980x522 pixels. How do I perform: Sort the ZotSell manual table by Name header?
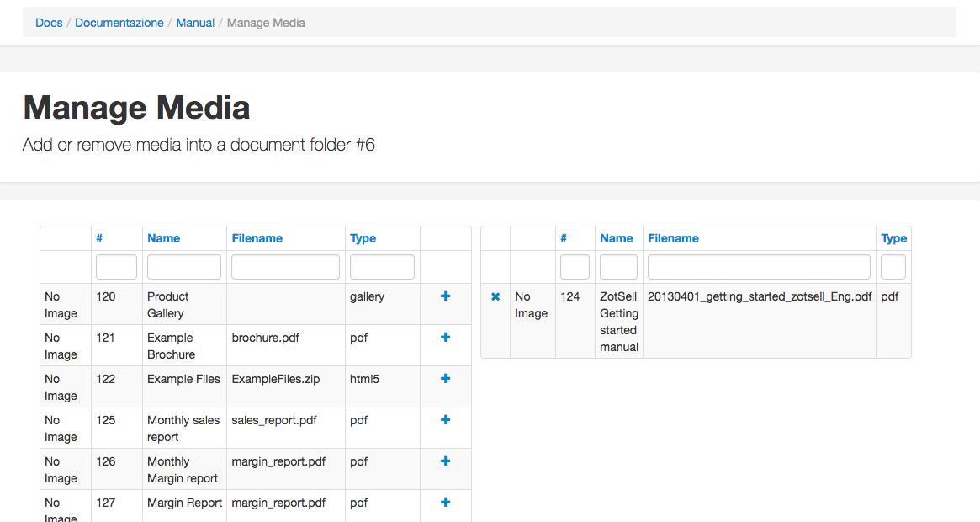[x=617, y=238]
